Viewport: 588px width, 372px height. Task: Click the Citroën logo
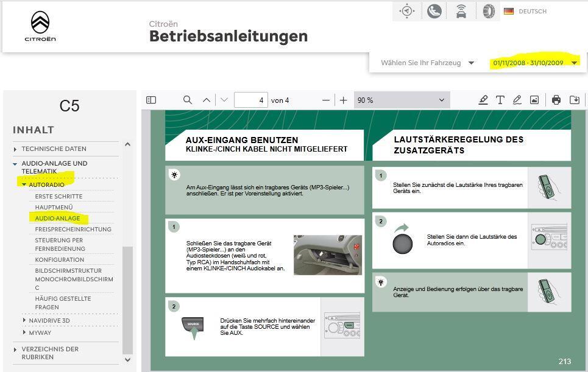pyautogui.click(x=40, y=26)
